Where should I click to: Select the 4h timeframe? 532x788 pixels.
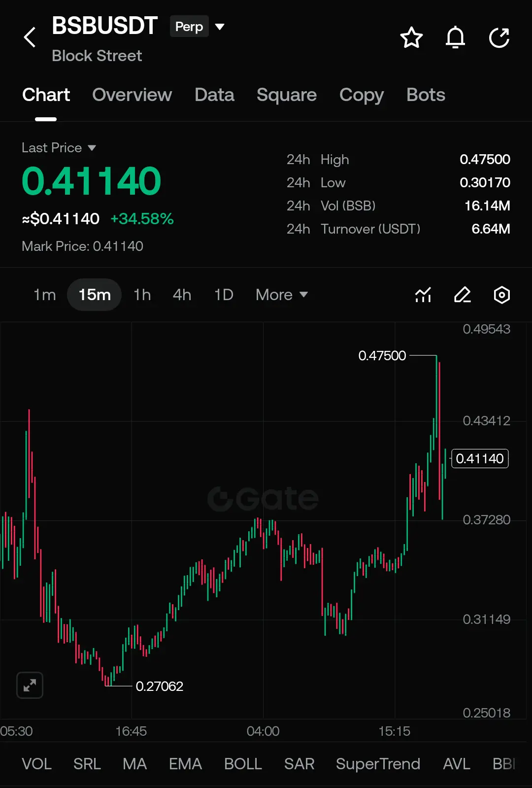[x=182, y=295]
